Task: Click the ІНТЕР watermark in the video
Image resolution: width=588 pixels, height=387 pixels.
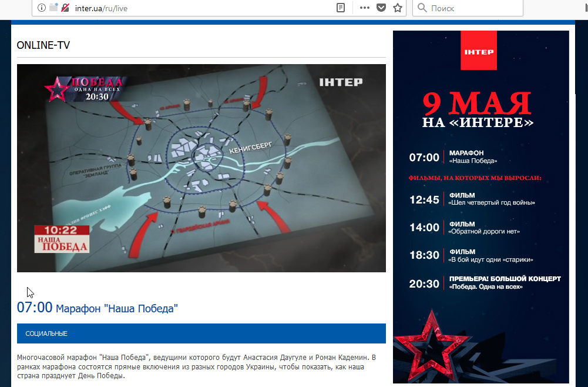Action: (x=341, y=82)
